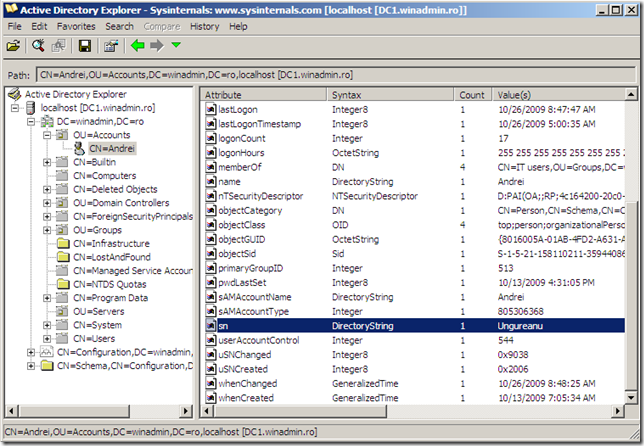Expand the CN=Builtin node
Screen dimensions: 644x446
pyautogui.click(x=47, y=162)
